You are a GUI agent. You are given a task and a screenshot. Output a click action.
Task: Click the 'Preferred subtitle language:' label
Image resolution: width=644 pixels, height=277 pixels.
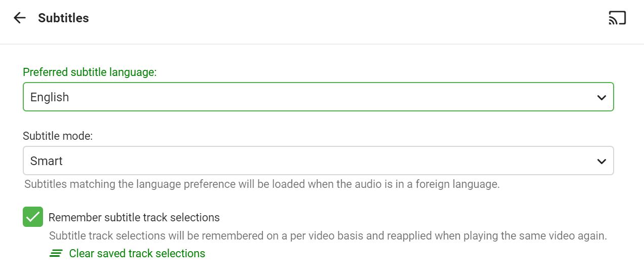[x=90, y=72]
